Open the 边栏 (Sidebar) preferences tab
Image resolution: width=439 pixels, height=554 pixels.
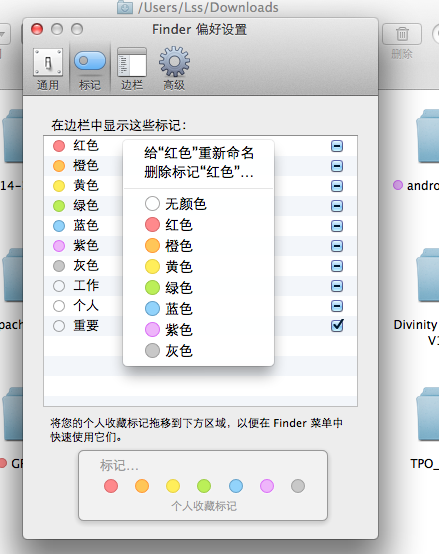pyautogui.click(x=132, y=69)
